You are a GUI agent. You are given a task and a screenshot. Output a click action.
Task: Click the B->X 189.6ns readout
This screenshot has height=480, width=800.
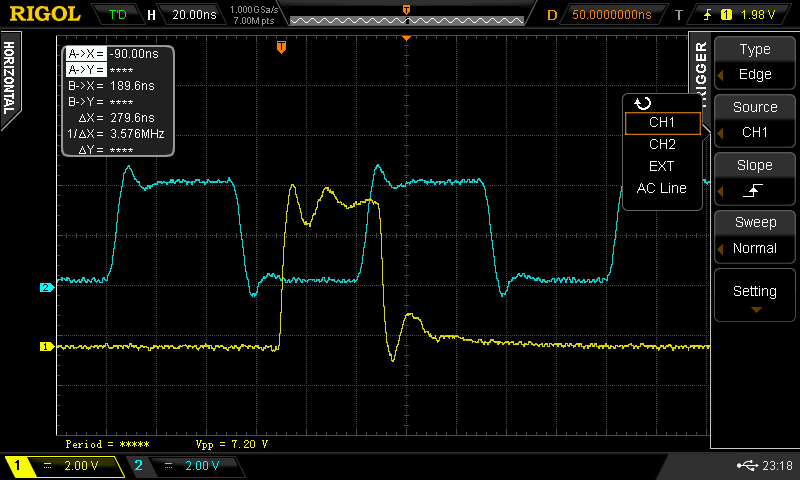pyautogui.click(x=111, y=86)
